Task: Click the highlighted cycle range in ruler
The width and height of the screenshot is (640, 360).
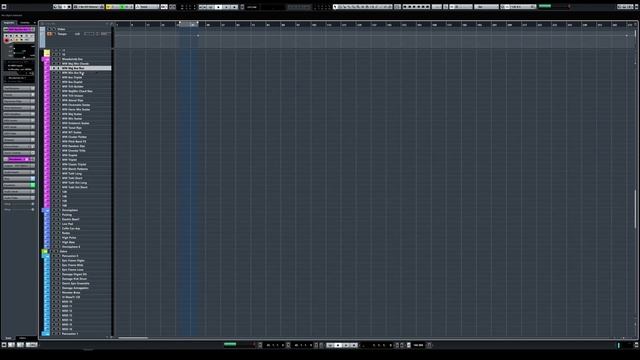Action: click(x=189, y=24)
